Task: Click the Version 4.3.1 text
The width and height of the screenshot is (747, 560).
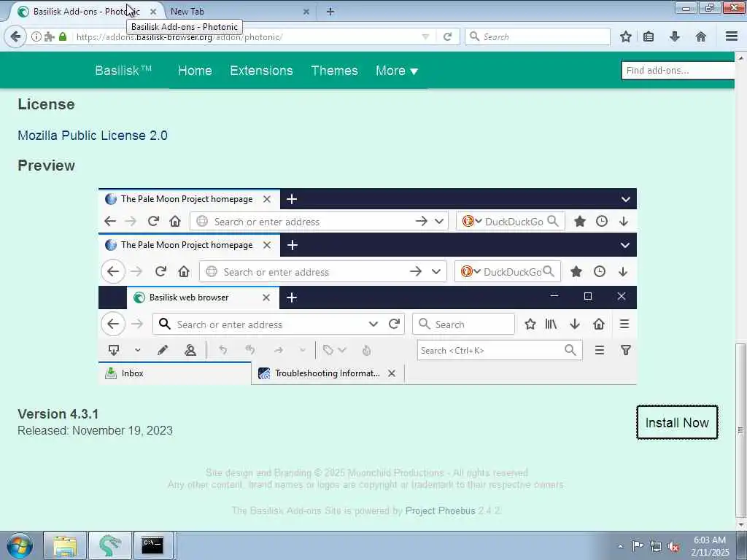Action: pyautogui.click(x=58, y=414)
